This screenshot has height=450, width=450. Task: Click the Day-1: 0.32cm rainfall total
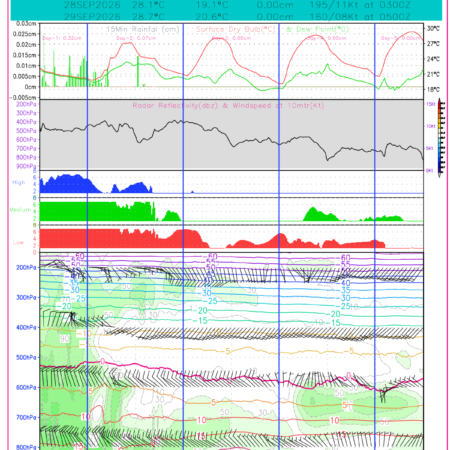pos(62,38)
